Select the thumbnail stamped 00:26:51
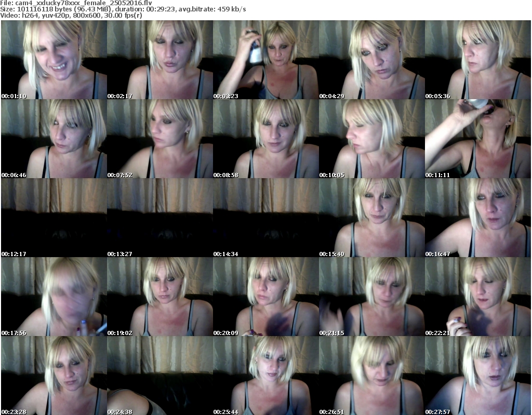Viewport: 532px width, 415px height. click(372, 376)
